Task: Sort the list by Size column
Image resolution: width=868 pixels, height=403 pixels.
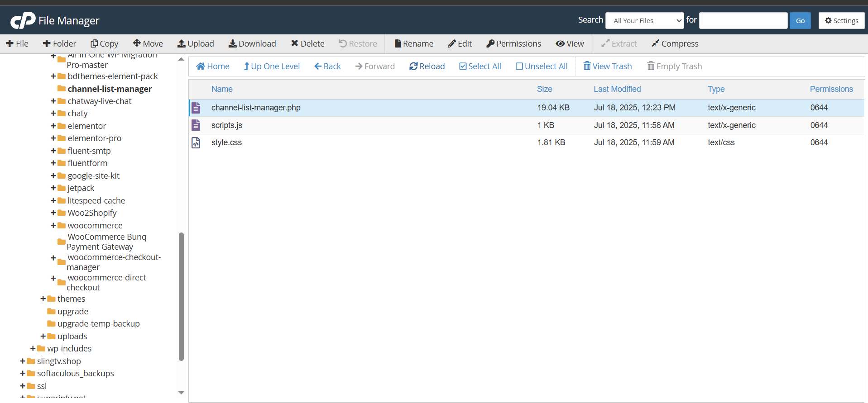Action: point(544,89)
